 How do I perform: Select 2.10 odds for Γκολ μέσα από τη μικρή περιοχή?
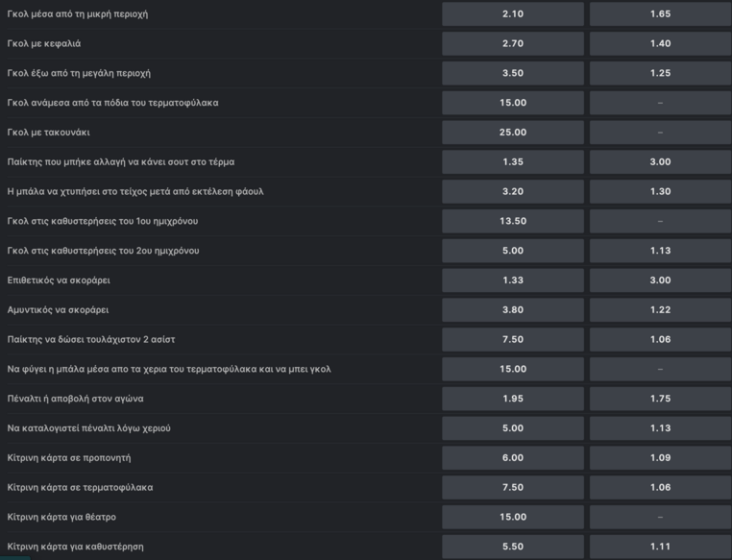pyautogui.click(x=513, y=14)
